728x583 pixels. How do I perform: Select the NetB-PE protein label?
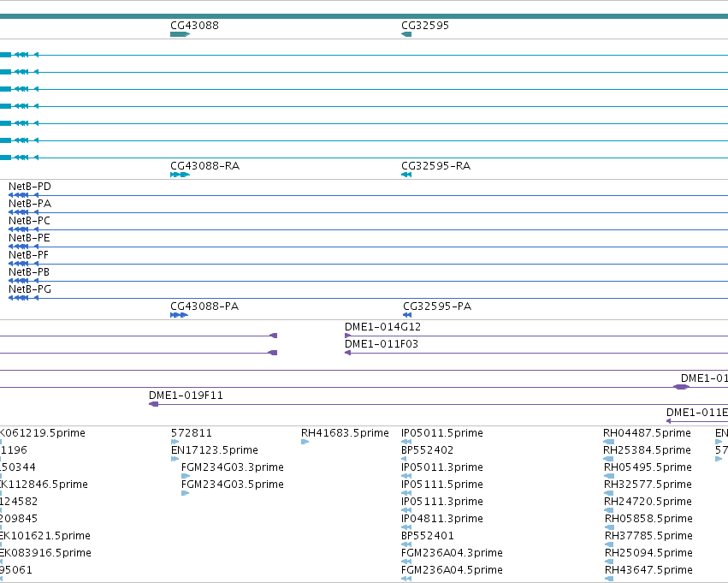pyautogui.click(x=29, y=238)
